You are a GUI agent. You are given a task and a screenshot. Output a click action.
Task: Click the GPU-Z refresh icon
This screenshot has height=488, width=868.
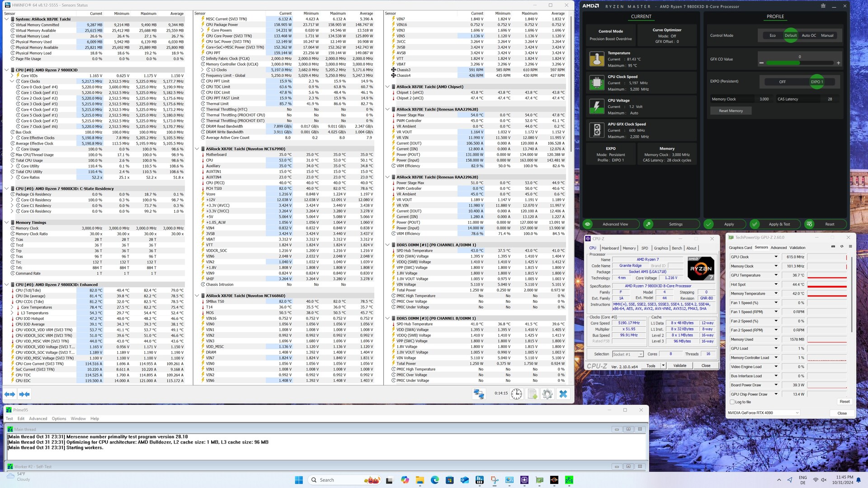pyautogui.click(x=842, y=247)
